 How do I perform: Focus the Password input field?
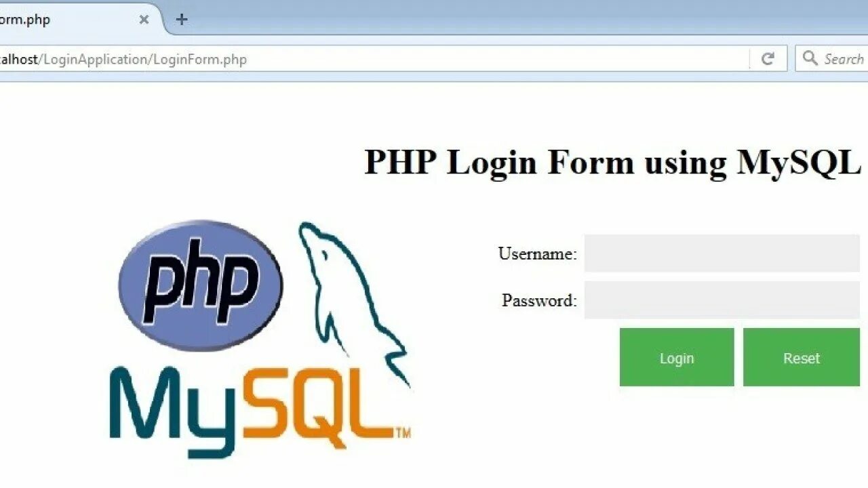pos(722,300)
